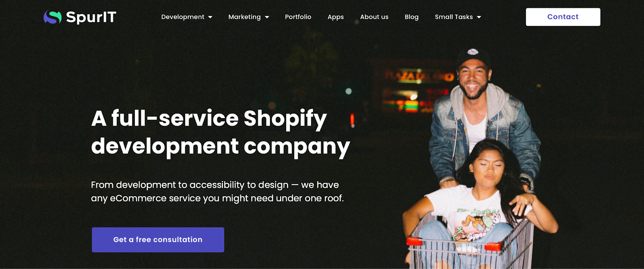Open the Apps page
644x269 pixels.
click(x=335, y=17)
